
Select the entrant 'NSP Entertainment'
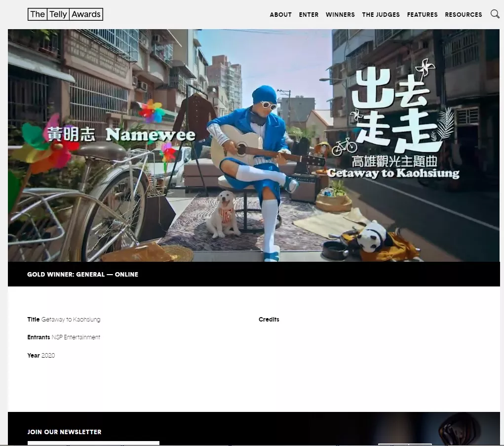tap(76, 337)
